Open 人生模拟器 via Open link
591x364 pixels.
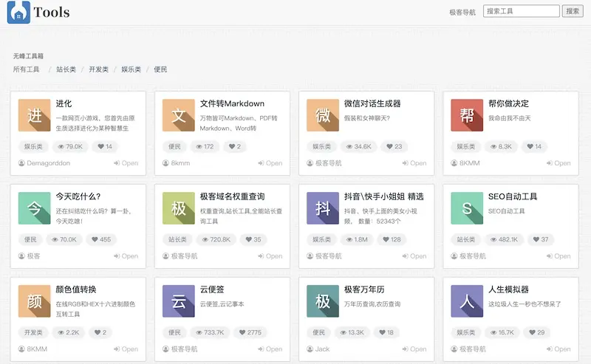tap(558, 349)
